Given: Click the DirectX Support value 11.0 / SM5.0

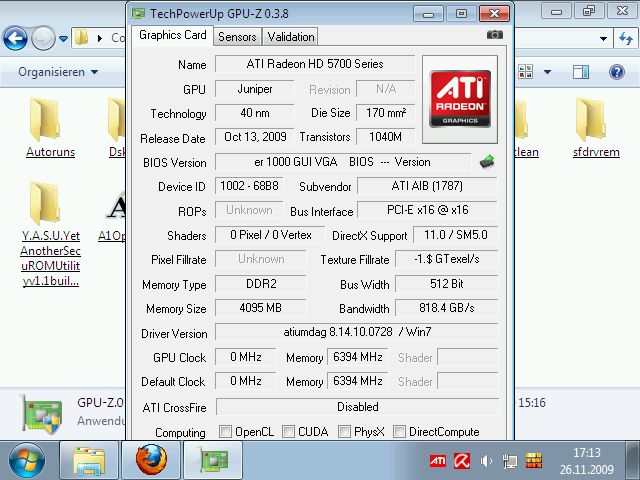Looking at the screenshot, I should pos(456,235).
